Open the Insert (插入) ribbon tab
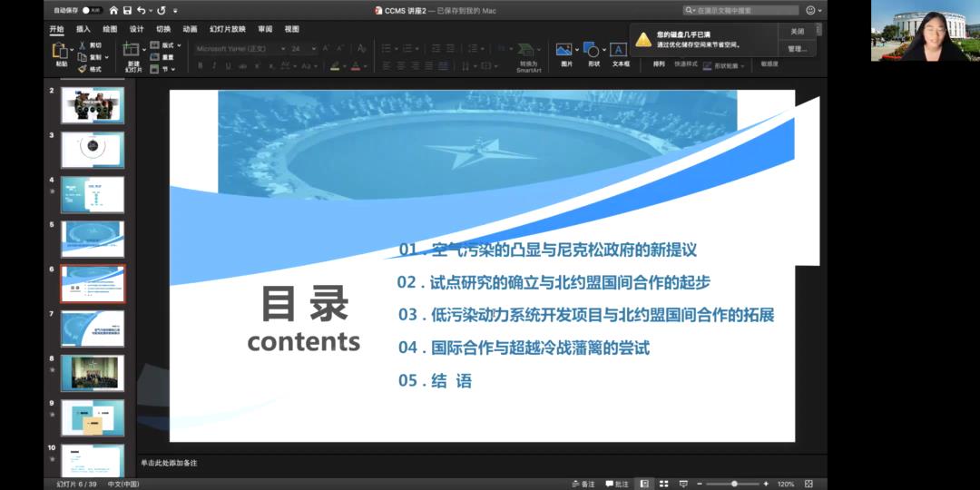This screenshot has width=980, height=490. [x=83, y=29]
